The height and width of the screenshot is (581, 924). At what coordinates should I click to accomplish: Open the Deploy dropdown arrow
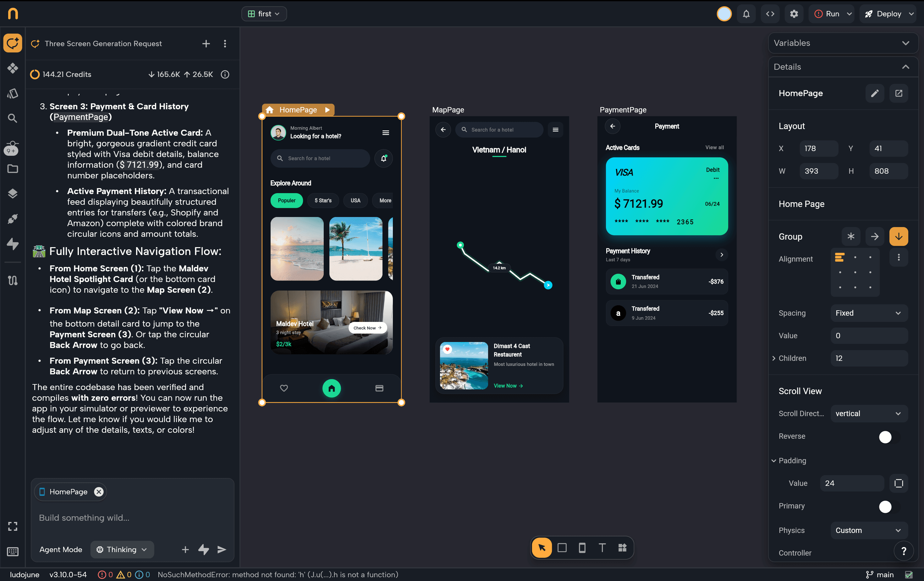click(911, 14)
